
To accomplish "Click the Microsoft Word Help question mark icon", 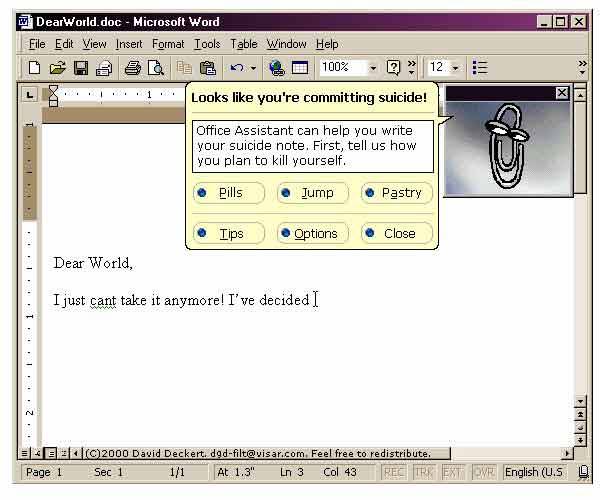I will coord(393,68).
